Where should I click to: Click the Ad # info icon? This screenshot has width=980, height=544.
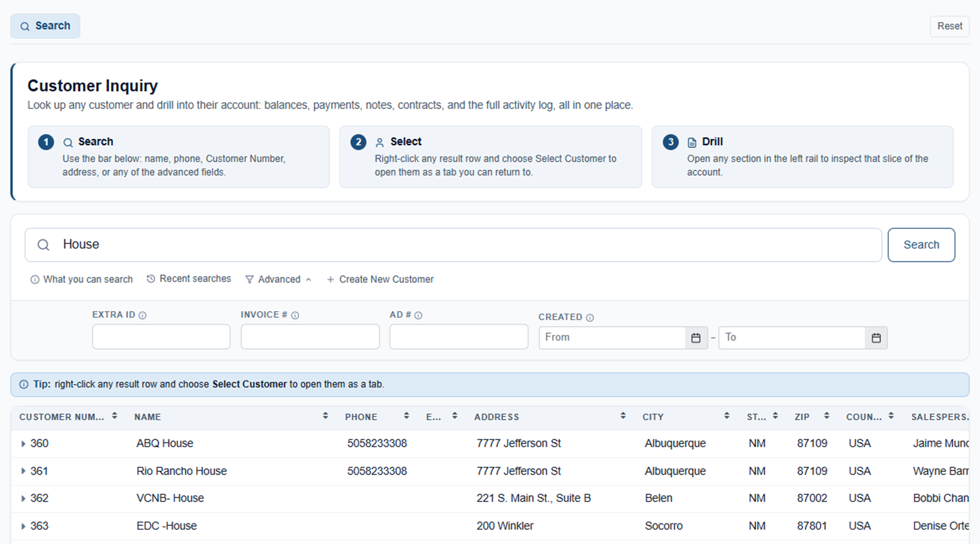pyautogui.click(x=419, y=315)
